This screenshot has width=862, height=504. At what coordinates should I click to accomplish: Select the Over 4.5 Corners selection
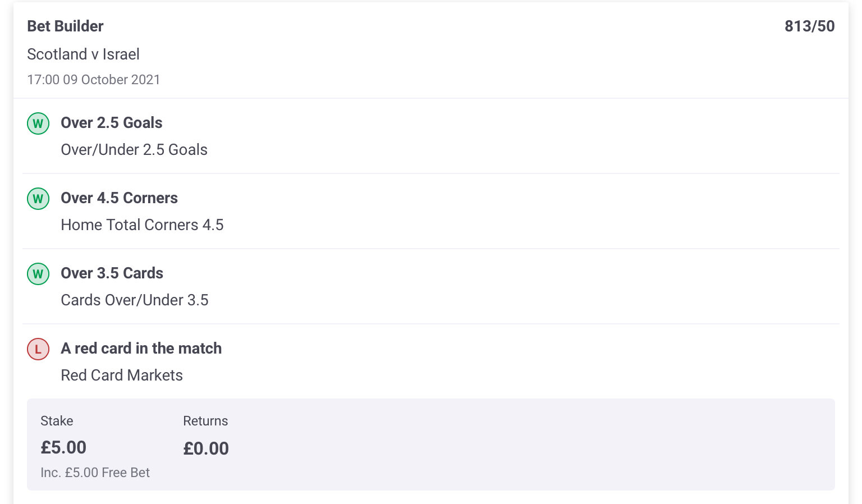point(119,198)
